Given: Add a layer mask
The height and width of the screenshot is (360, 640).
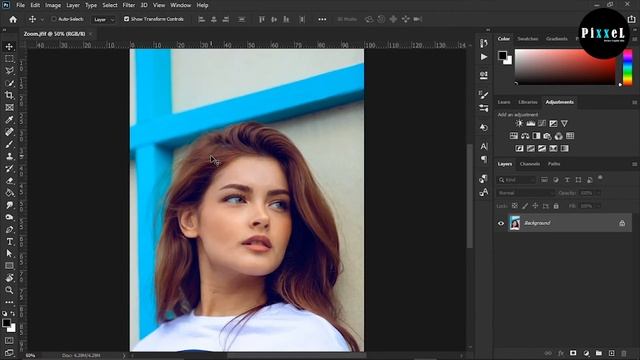Looking at the screenshot, I should (573, 353).
